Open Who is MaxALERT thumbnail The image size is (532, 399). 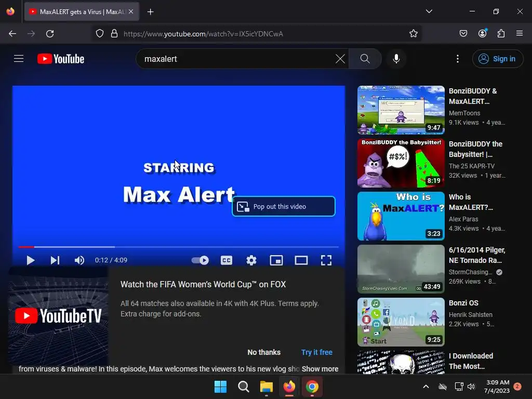click(x=401, y=216)
